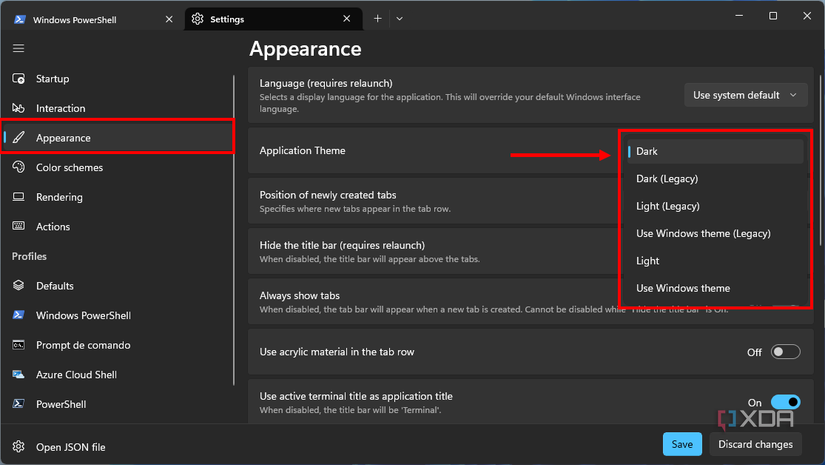The width and height of the screenshot is (825, 465).
Task: Save the settings changes
Action: coord(682,444)
